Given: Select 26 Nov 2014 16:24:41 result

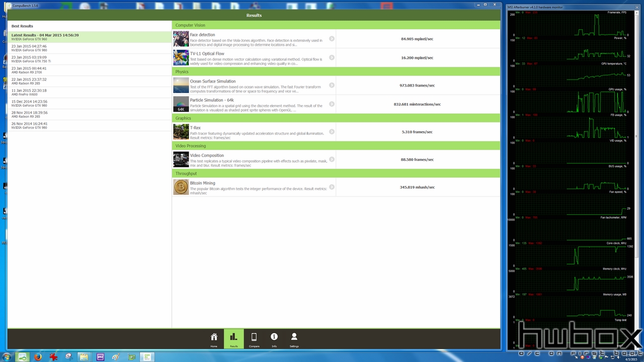Looking at the screenshot, I should pyautogui.click(x=90, y=126).
